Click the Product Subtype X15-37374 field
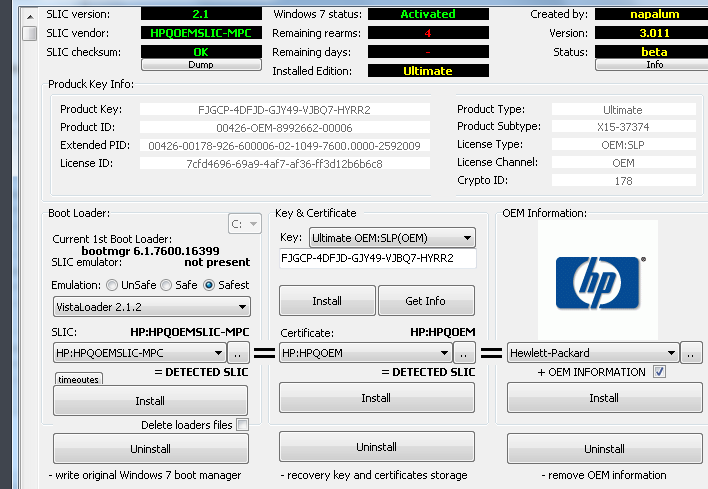 [623, 127]
